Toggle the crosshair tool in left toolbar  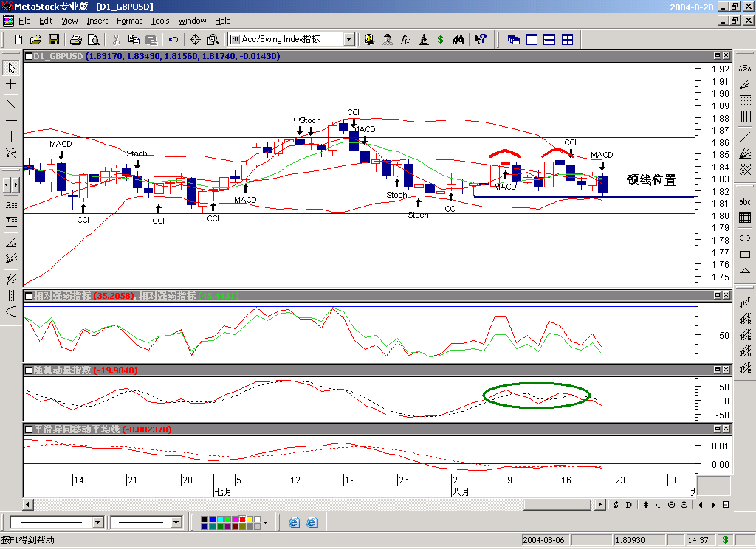11,85
